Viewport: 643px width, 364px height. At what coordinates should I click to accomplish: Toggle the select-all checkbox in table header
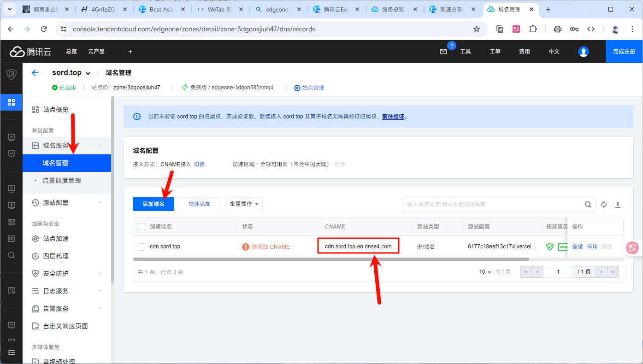pyautogui.click(x=142, y=227)
